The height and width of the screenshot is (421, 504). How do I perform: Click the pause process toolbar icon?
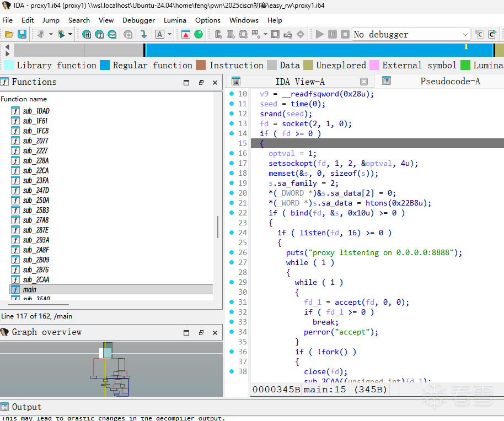(333, 34)
